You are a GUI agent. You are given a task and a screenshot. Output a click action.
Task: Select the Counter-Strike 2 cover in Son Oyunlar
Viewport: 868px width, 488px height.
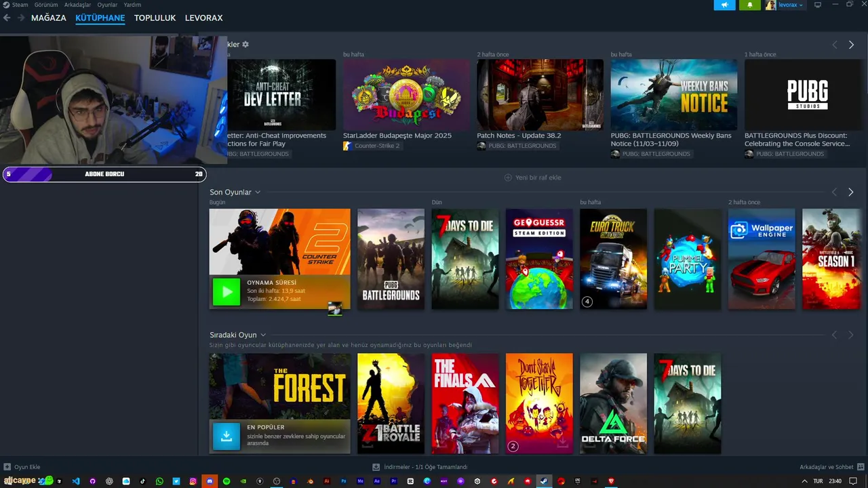(279, 241)
